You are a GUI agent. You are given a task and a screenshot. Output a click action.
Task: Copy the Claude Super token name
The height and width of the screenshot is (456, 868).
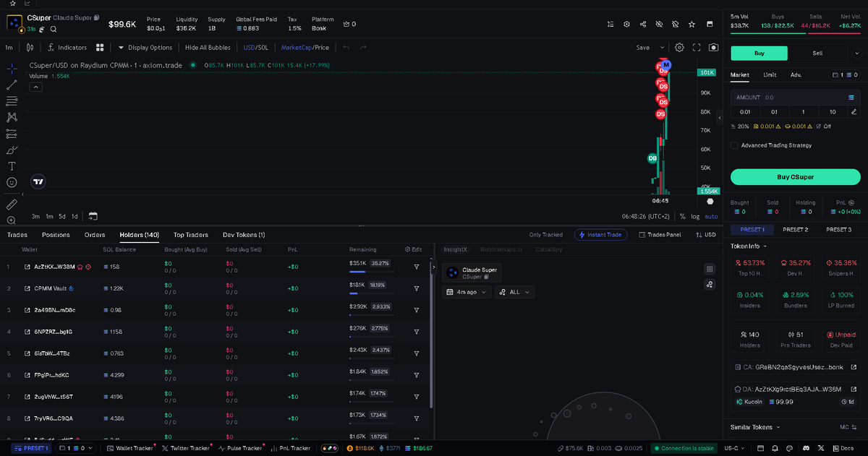click(x=98, y=17)
